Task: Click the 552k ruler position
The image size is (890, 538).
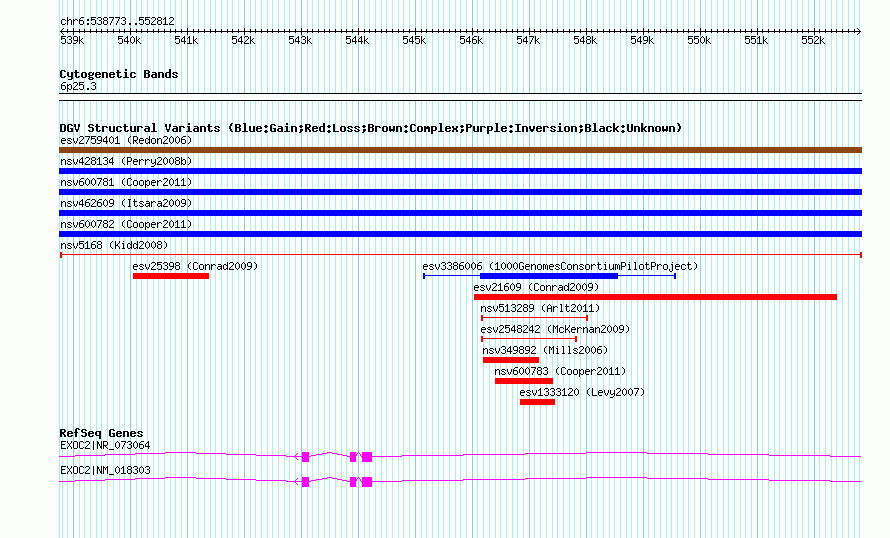Action: tap(813, 40)
